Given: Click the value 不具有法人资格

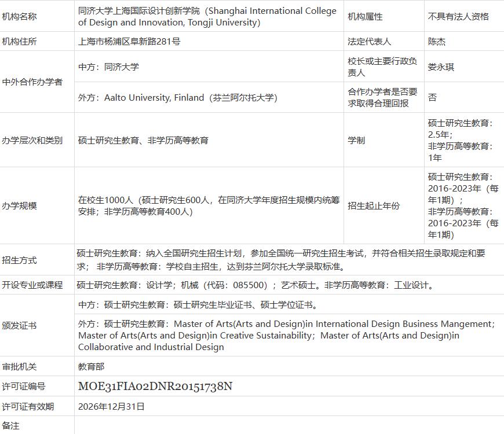Looking at the screenshot, I should (x=458, y=16).
